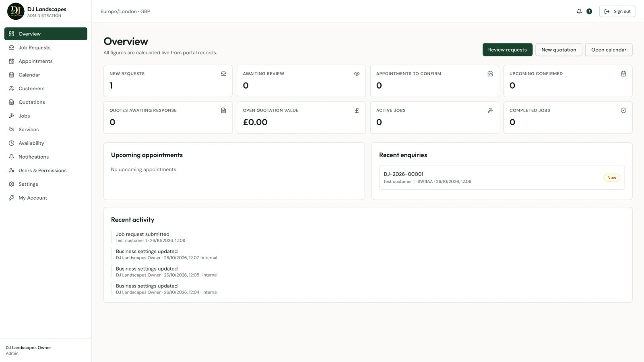Open Settings from the sidebar
The width and height of the screenshot is (644, 362).
click(x=45, y=184)
